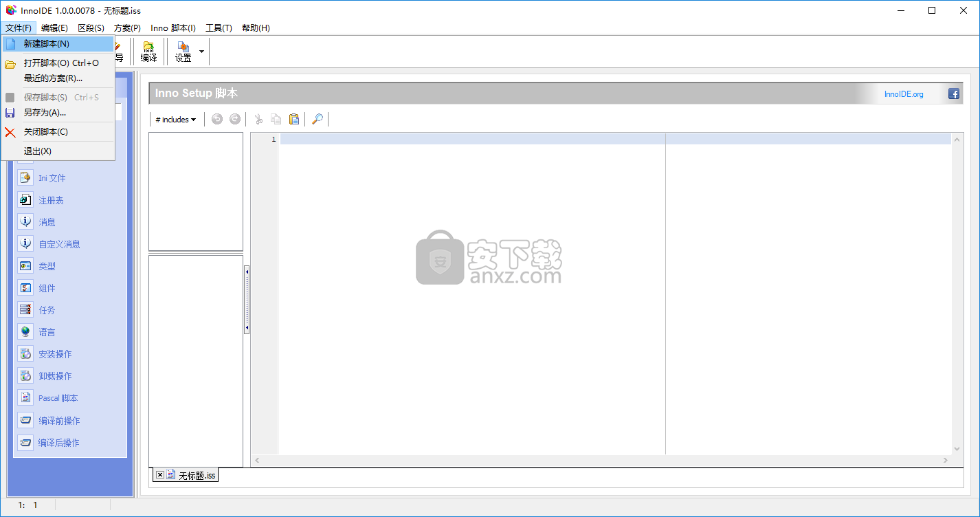Click the undo icon in script toolbar
The height and width of the screenshot is (517, 980).
[x=217, y=119]
